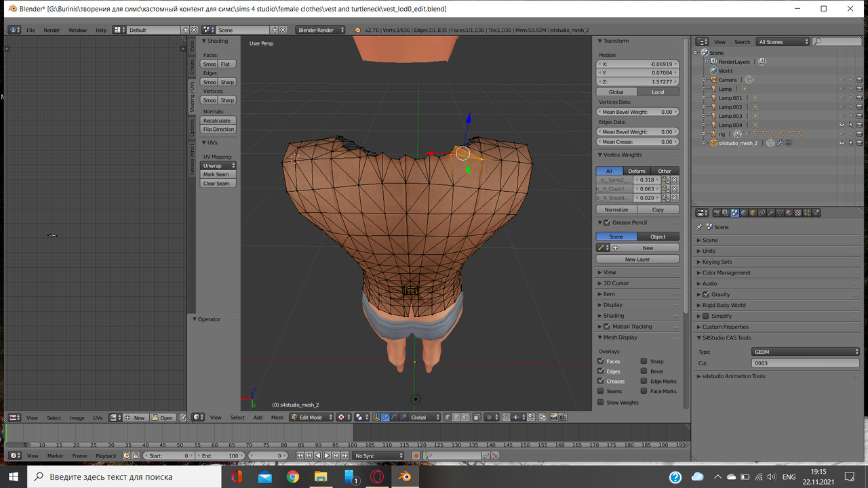This screenshot has height=488, width=868.
Task: Click the timeline record keyframe button
Action: click(416, 456)
